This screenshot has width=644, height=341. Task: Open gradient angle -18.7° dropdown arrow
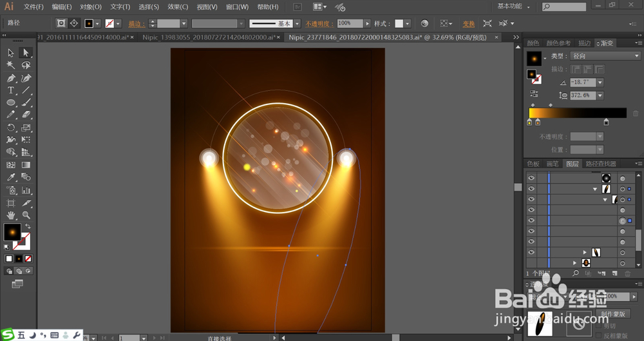coord(600,83)
